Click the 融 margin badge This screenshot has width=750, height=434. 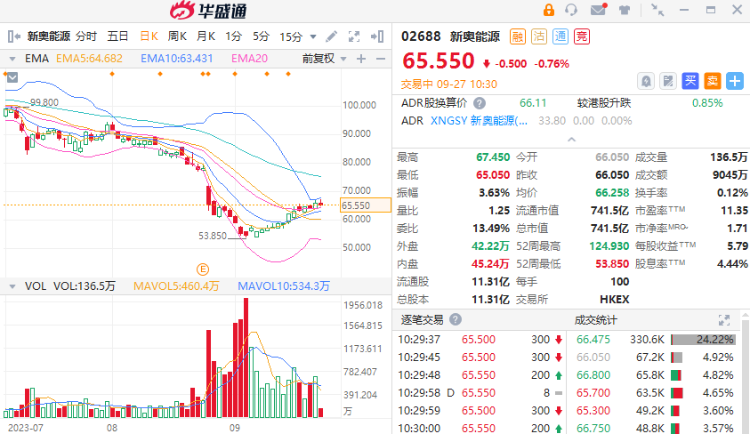click(518, 36)
